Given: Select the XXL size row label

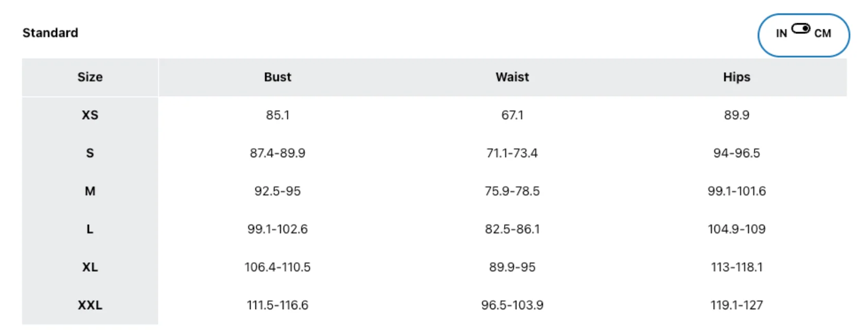Looking at the screenshot, I should click(x=90, y=305).
